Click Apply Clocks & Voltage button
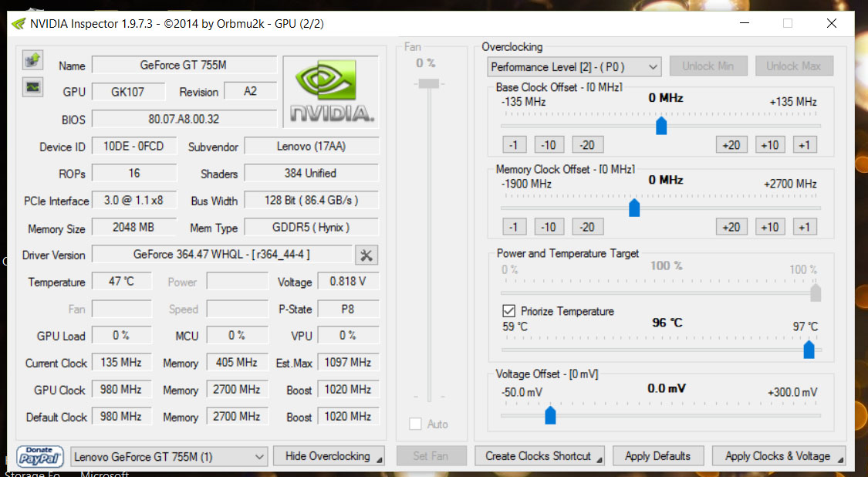 [x=778, y=456]
